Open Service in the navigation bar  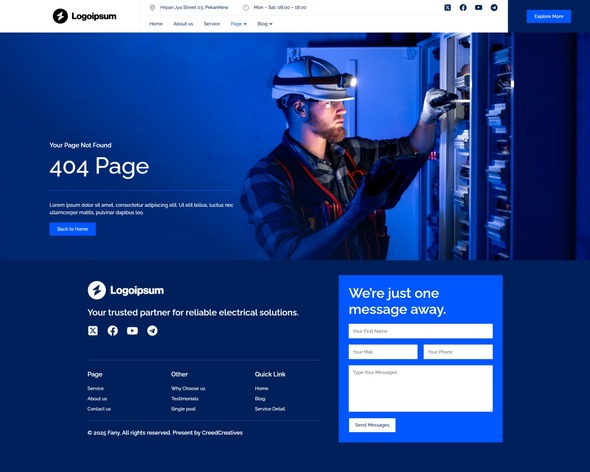point(211,24)
